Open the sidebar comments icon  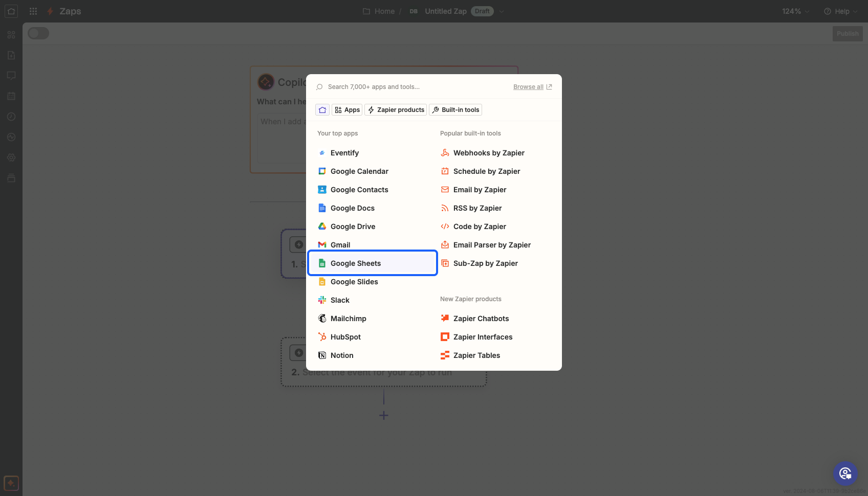click(11, 76)
